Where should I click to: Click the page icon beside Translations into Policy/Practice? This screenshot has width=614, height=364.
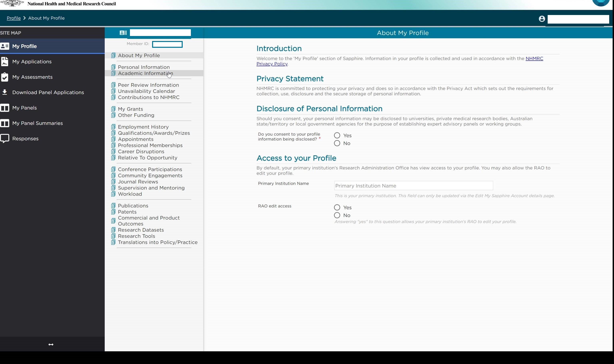coord(113,242)
